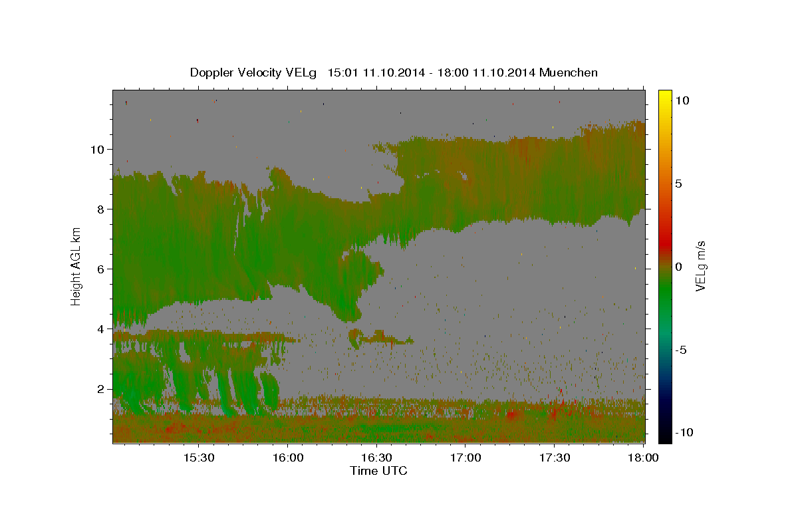
Task: Click the colorbar value 0
Action: pyautogui.click(x=679, y=267)
